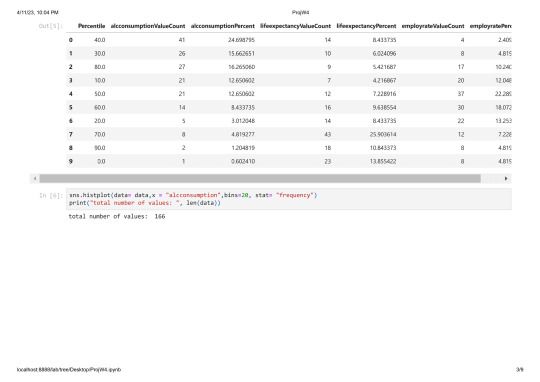Viewport: 540px width, 382px height.
Task: Click the footer URL localhost:8888 Proj W4.ipynb
Action: coord(69,370)
